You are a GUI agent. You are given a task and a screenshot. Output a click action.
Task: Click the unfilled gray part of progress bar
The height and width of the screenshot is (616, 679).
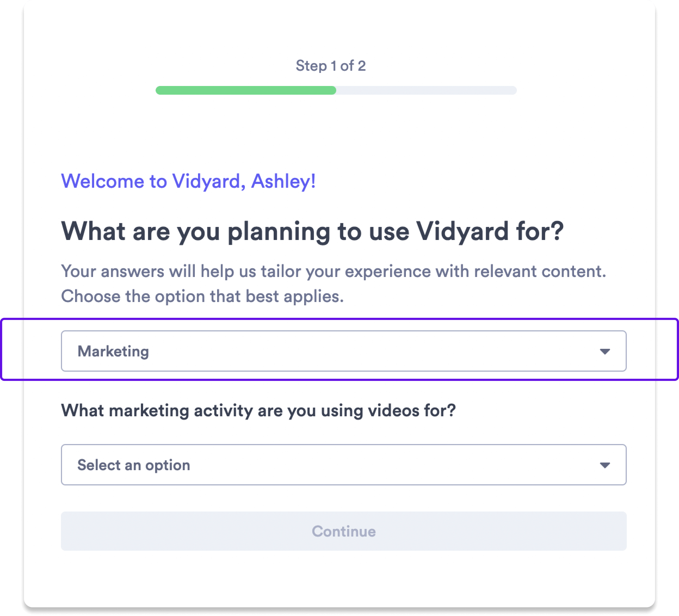coord(426,90)
